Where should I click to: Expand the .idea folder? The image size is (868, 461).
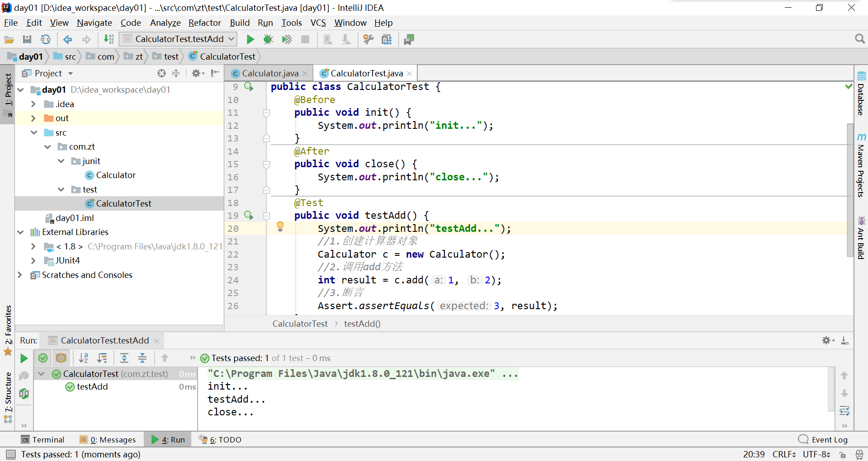pyautogui.click(x=33, y=104)
